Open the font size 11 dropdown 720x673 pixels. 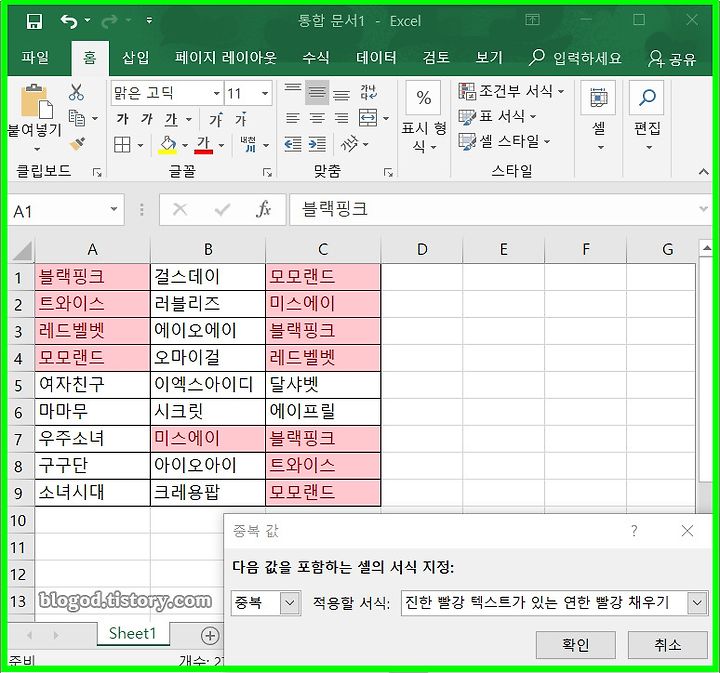tap(265, 94)
